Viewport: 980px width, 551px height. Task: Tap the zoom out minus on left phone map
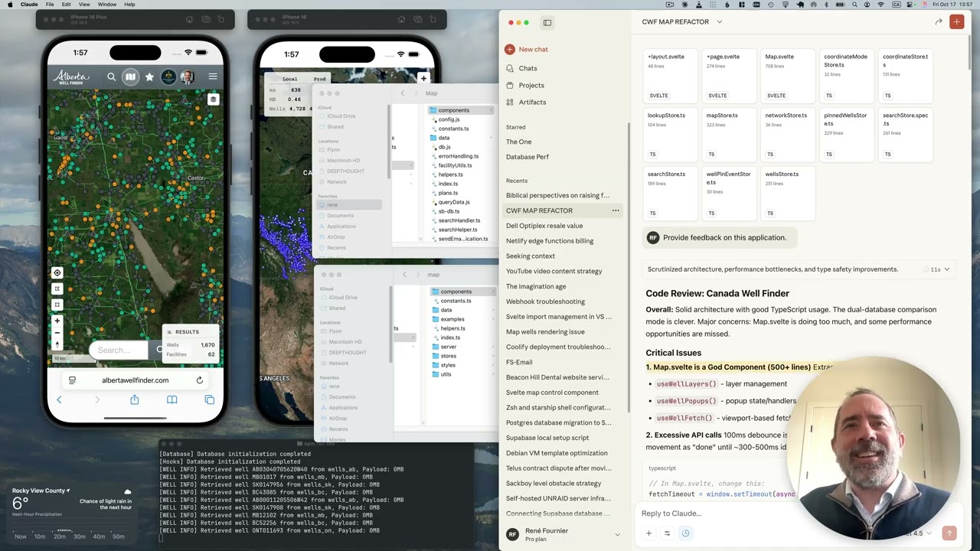pyautogui.click(x=57, y=333)
